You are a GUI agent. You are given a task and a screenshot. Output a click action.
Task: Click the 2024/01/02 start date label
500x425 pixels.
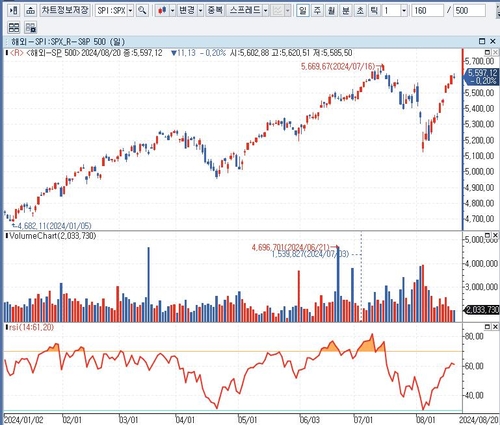23,419
